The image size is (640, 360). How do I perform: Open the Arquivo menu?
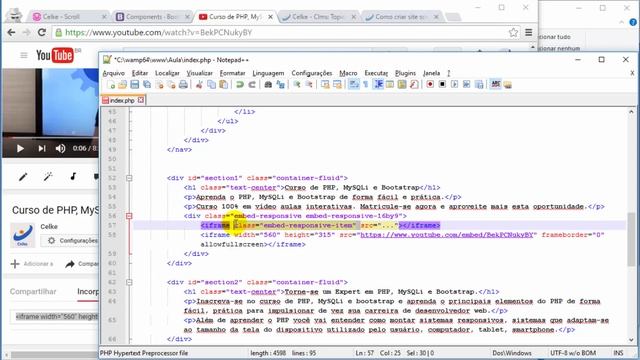113,73
